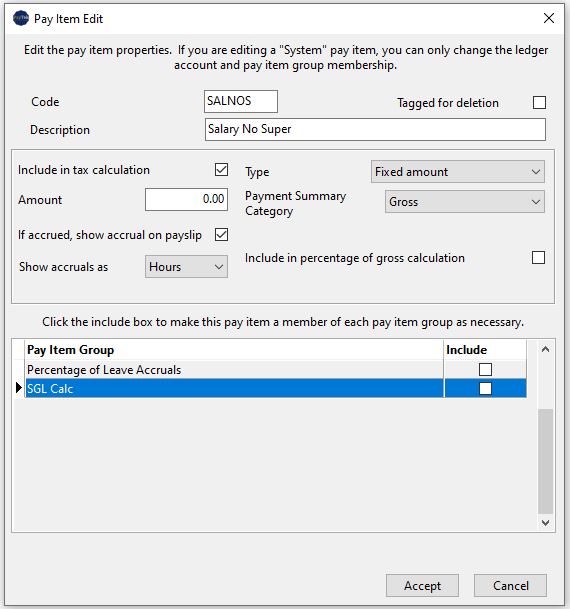Click the PayTek app icon in title bar

[21, 18]
